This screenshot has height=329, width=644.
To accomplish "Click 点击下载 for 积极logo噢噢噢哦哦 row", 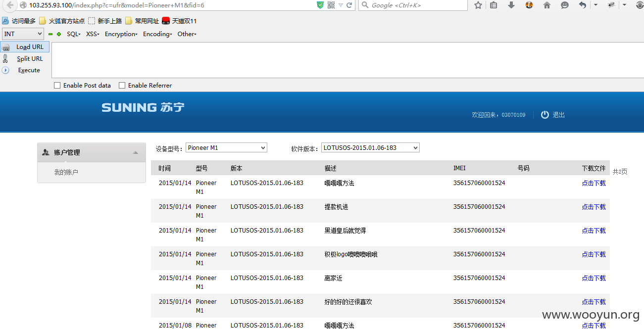I will pyautogui.click(x=594, y=254).
